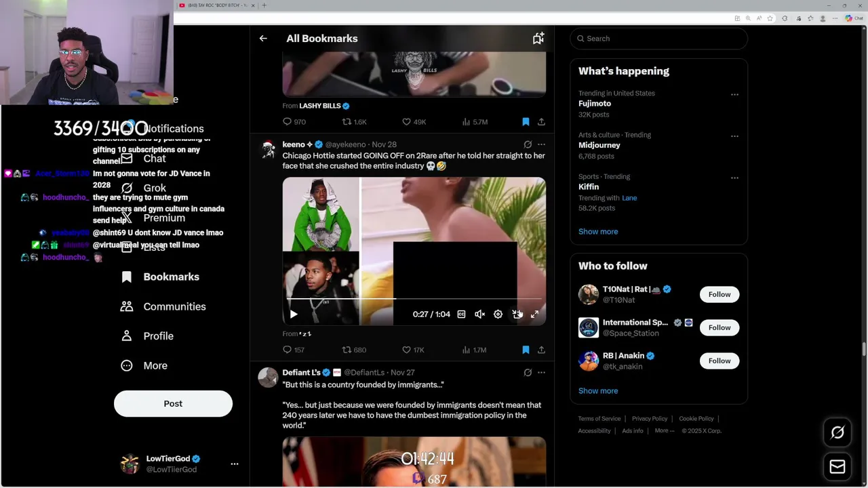Screen dimensions: 868x488
Task: Share the LASHY BILLS post
Action: [x=541, y=122]
